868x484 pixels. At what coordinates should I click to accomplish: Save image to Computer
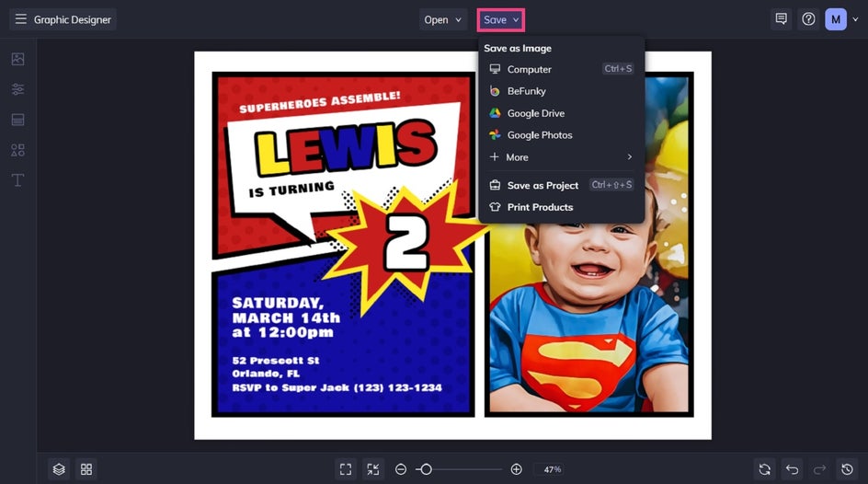coord(561,69)
